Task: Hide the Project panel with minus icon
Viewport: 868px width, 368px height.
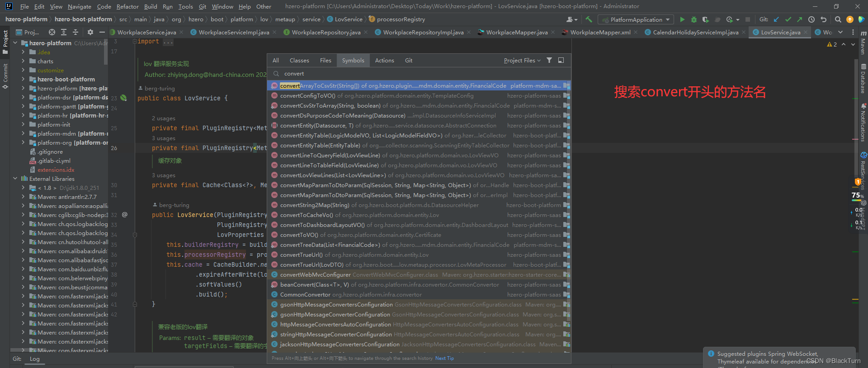Action: click(102, 32)
